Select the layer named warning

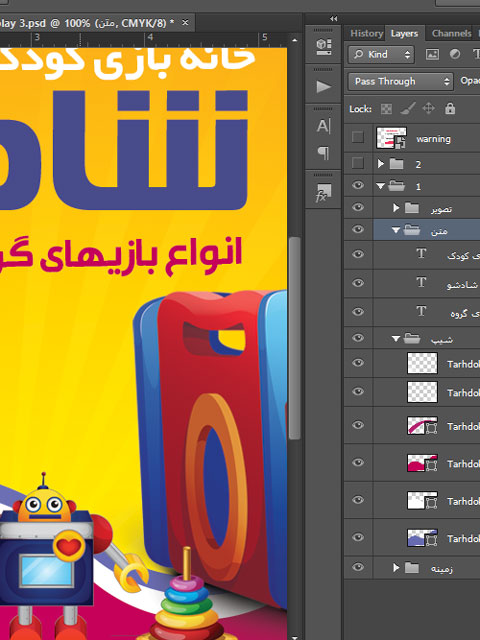pos(433,139)
